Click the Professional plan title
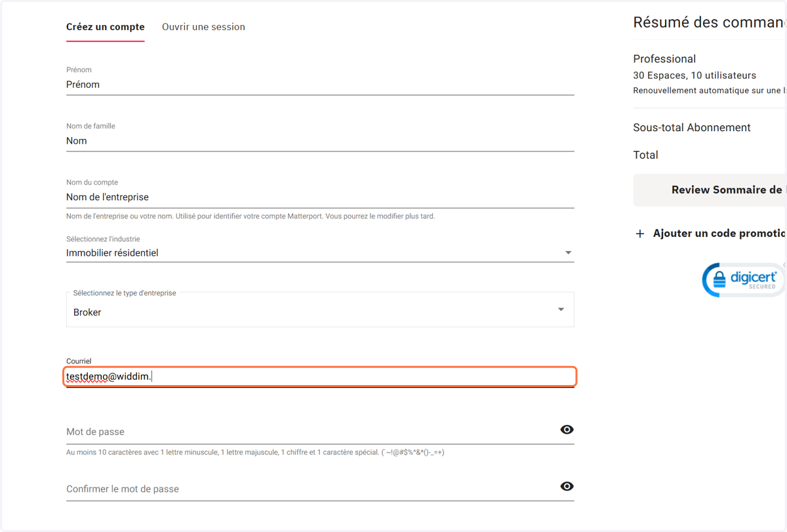Screen dimensions: 787x532 pos(664,59)
